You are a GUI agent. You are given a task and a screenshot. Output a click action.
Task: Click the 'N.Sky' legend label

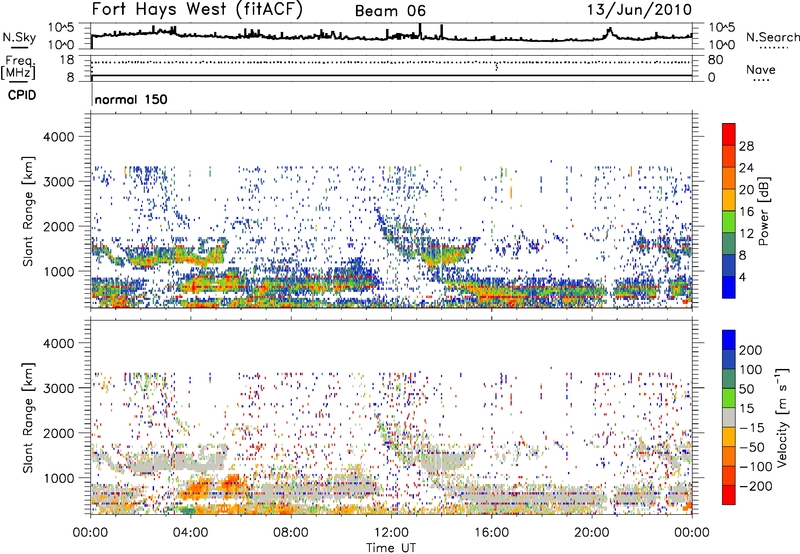point(19,37)
